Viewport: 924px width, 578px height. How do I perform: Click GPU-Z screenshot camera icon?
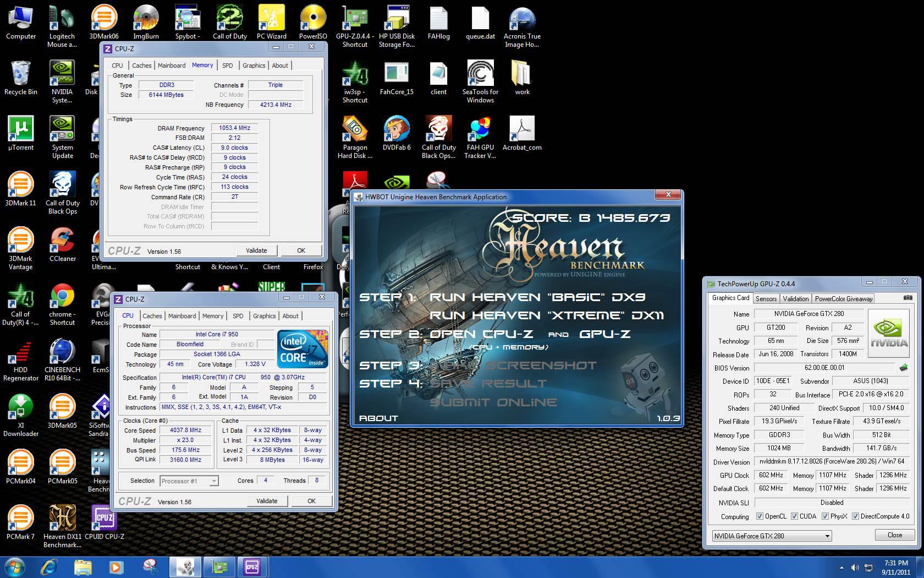[x=908, y=298]
